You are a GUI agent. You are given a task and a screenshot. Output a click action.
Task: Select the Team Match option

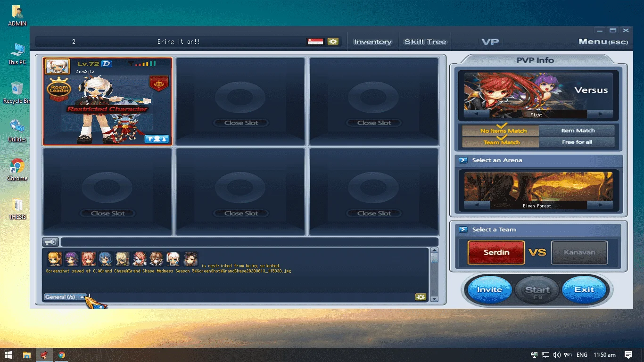[x=500, y=142]
